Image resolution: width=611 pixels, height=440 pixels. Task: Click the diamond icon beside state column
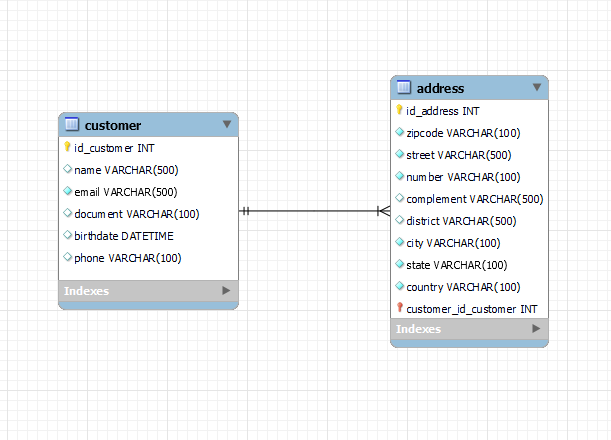point(399,264)
